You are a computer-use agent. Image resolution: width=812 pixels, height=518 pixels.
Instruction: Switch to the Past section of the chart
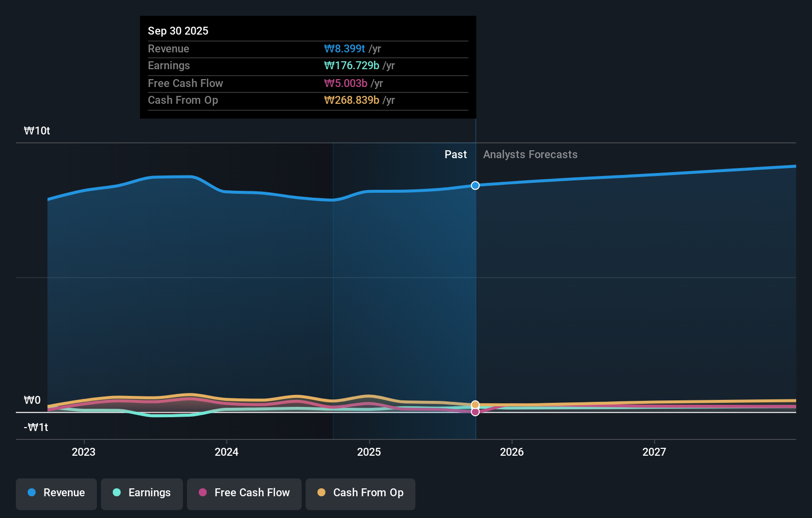(x=455, y=154)
